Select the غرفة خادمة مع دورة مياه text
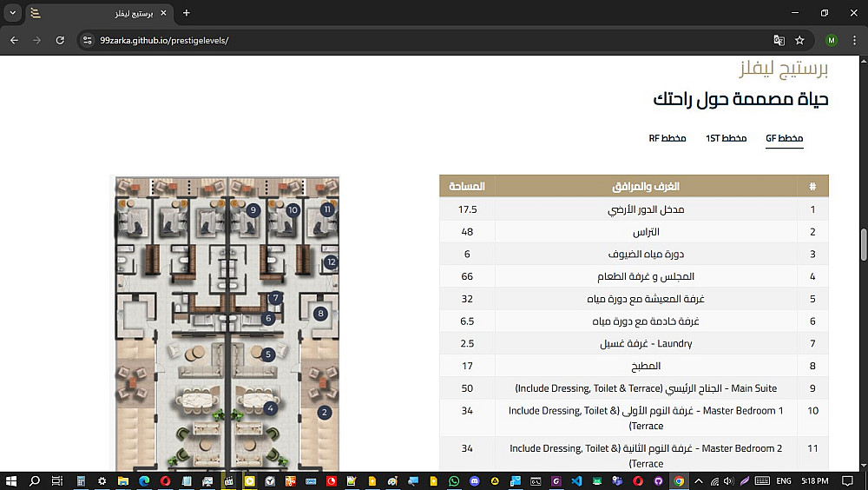This screenshot has height=490, width=868. tap(646, 321)
